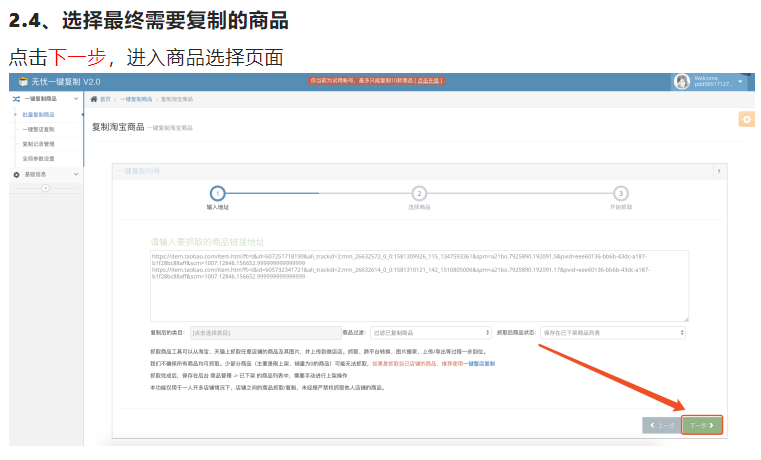Viewport: 761px width, 460px height.
Task: Click the sidebar collapse arrow icon
Action: coord(45,188)
